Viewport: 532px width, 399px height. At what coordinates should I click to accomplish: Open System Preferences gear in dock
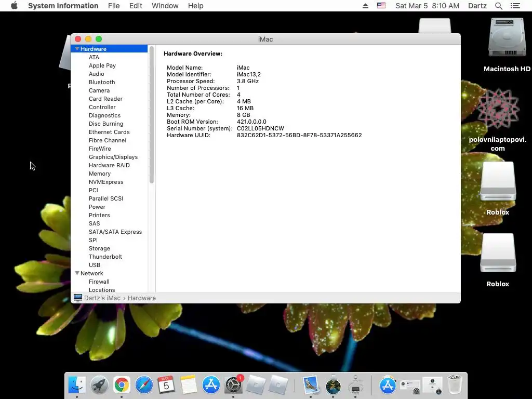tap(233, 385)
